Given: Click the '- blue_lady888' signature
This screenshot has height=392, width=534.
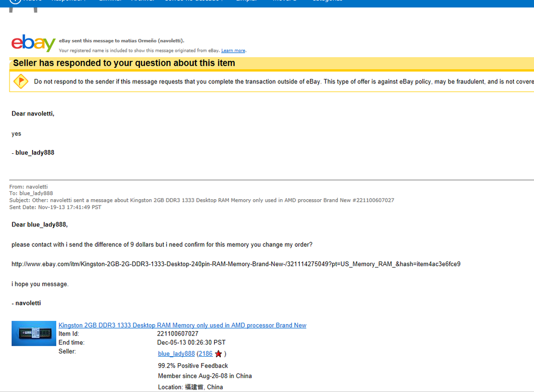Looking at the screenshot, I should tap(33, 153).
